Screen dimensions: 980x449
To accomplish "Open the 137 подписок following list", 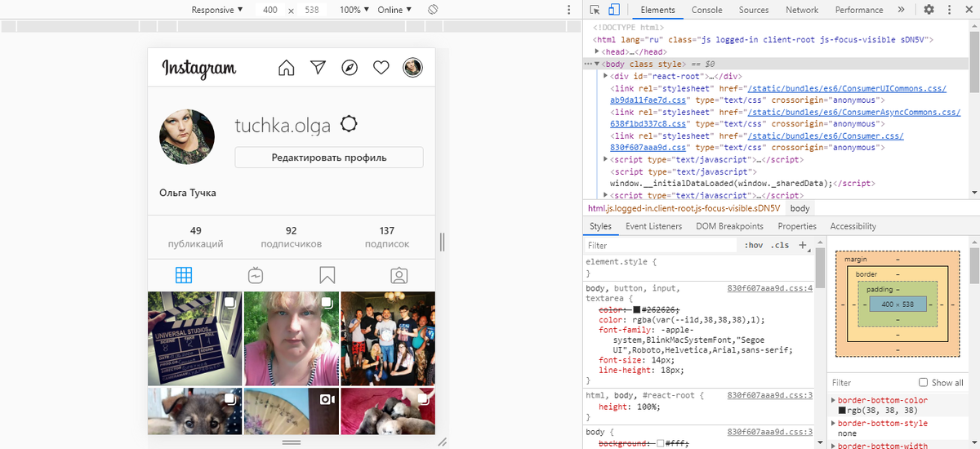I will point(387,237).
